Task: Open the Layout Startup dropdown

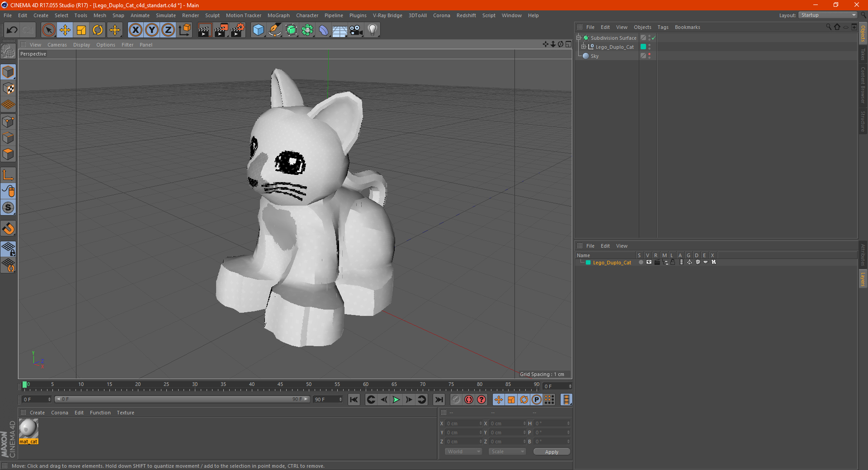Action: pyautogui.click(x=828, y=15)
